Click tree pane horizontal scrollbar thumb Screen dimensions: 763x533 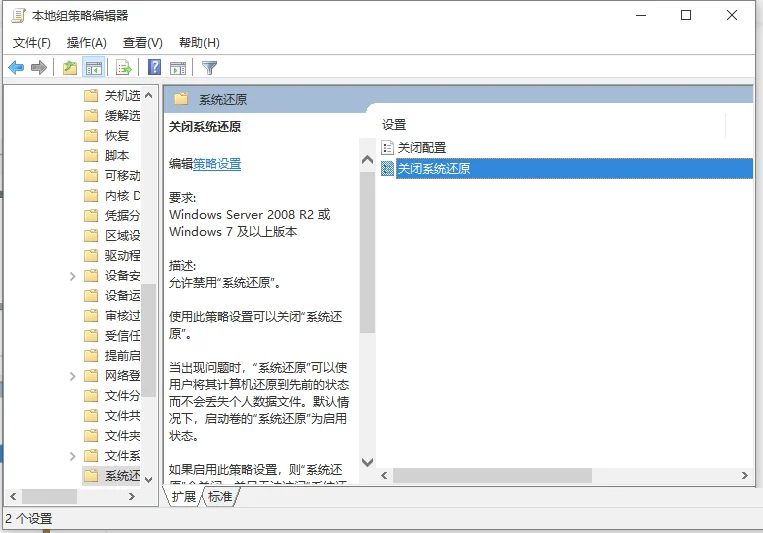[49, 496]
